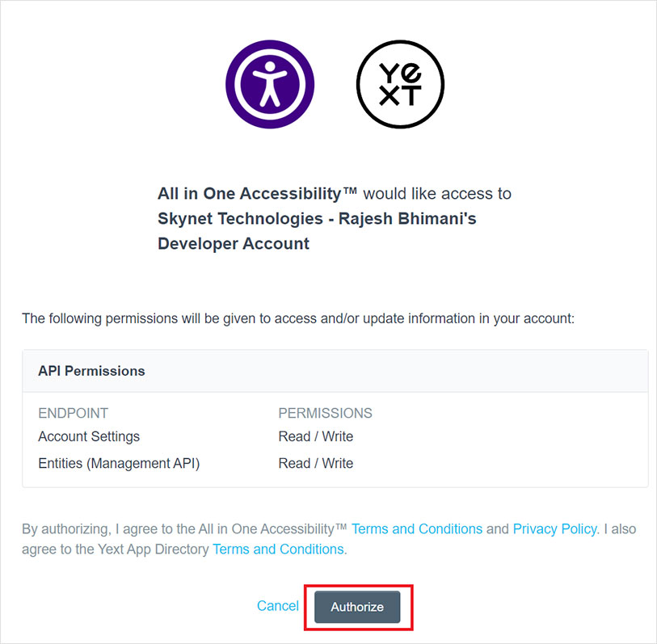Click the API Permissions panel header

point(92,372)
